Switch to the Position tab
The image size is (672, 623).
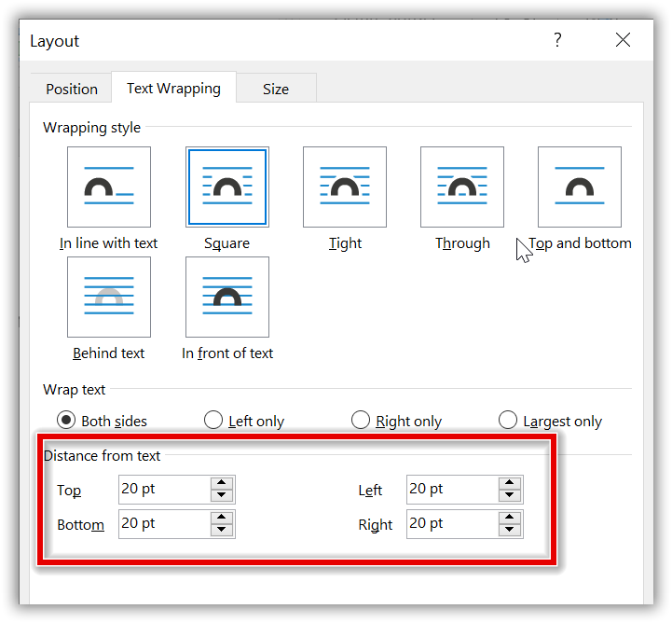tap(72, 89)
